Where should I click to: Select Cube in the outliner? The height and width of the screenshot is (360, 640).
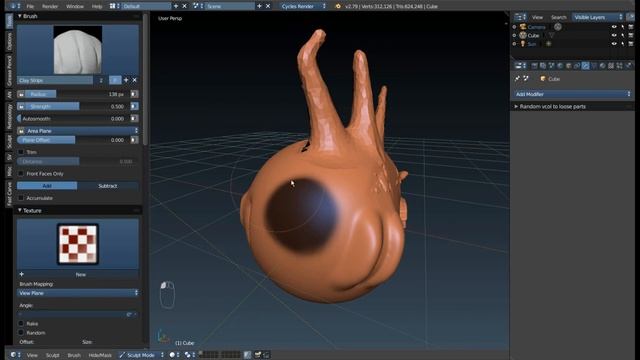click(x=533, y=36)
